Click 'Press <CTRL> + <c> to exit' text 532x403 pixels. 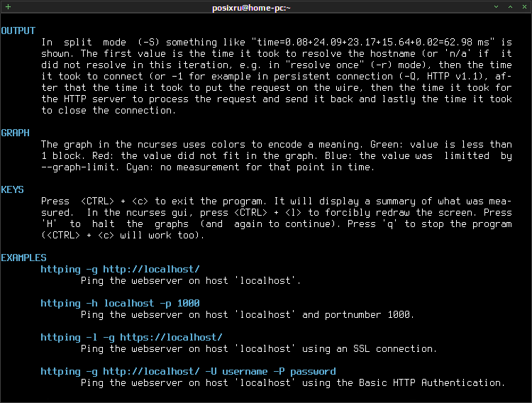[x=117, y=201]
